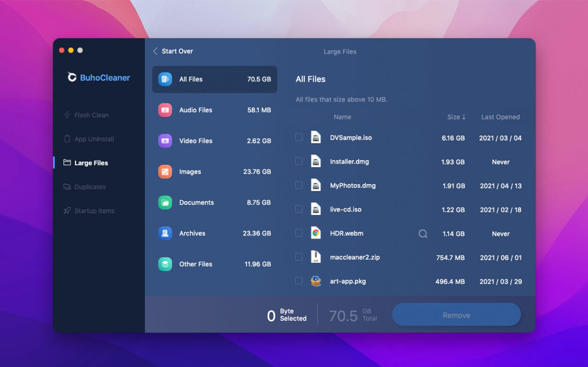Choose the Documents folder icon

pyautogui.click(x=165, y=202)
